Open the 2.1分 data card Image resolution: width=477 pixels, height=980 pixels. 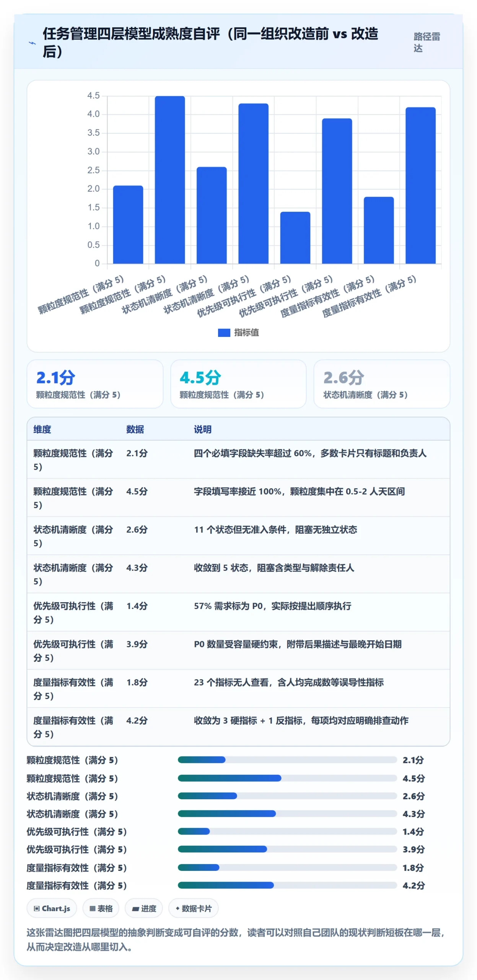click(x=95, y=384)
